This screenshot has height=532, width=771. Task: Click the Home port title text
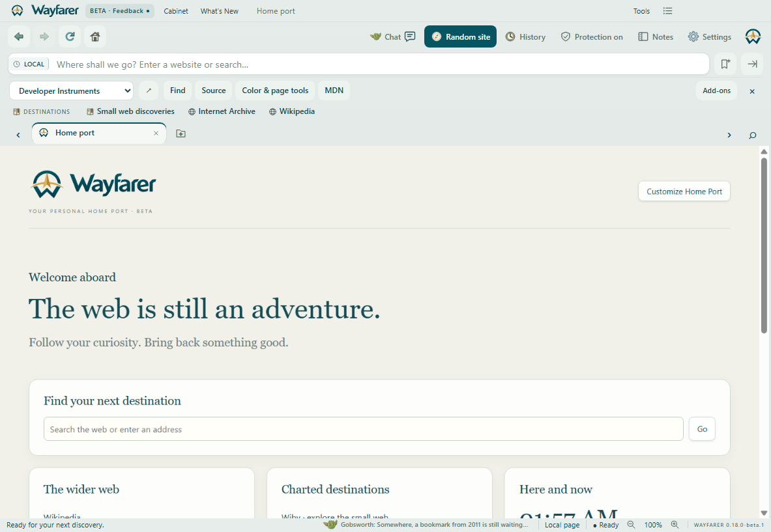(x=276, y=11)
